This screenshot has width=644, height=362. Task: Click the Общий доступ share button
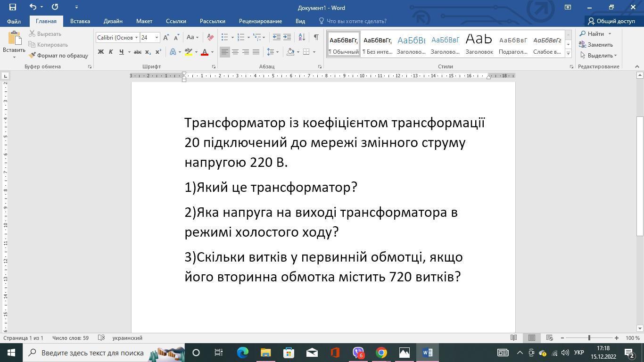pos(611,21)
